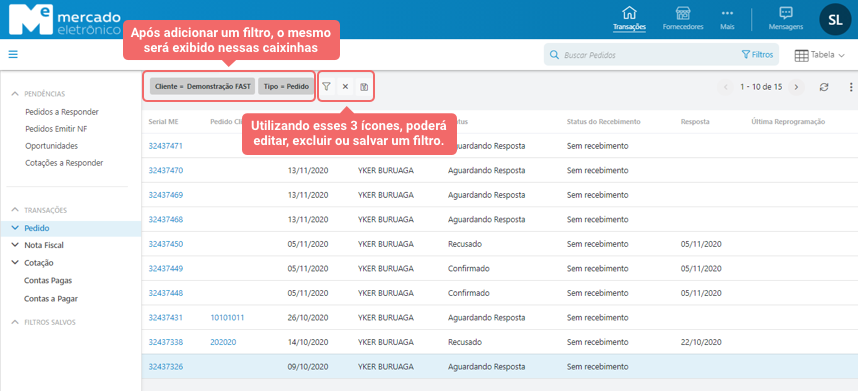
Task: Open Contas a Pagar
Action: pos(51,299)
